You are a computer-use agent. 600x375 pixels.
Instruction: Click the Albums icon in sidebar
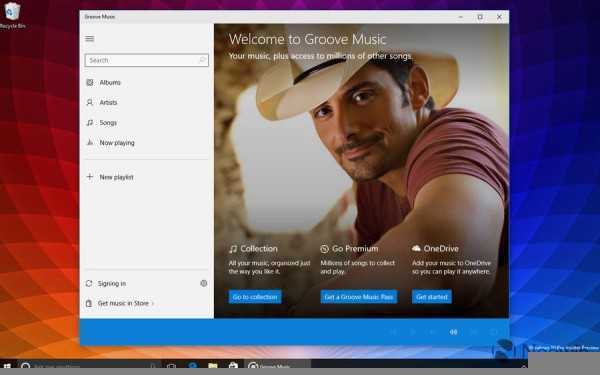coord(90,83)
